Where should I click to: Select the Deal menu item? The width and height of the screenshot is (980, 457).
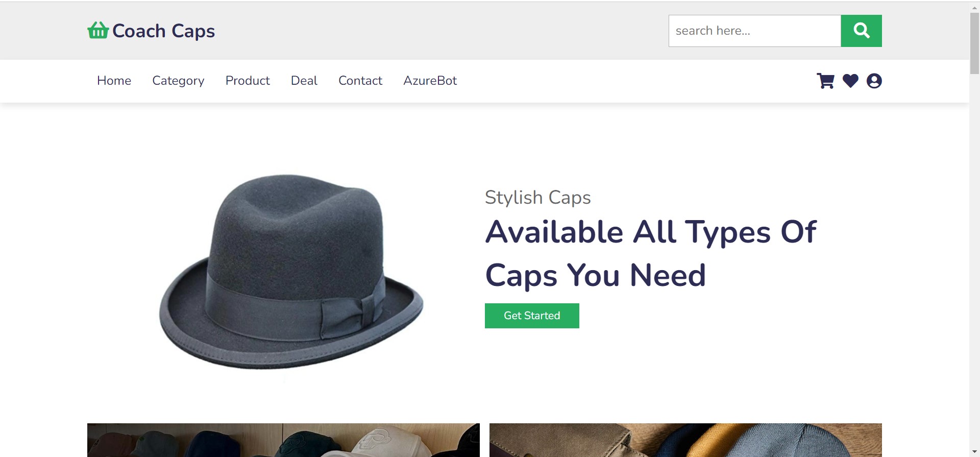(304, 81)
